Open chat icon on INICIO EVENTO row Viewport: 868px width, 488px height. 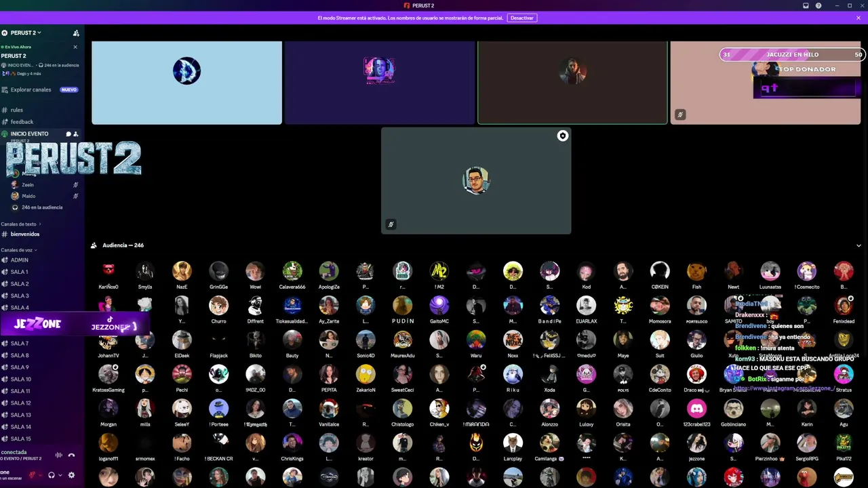click(x=68, y=134)
